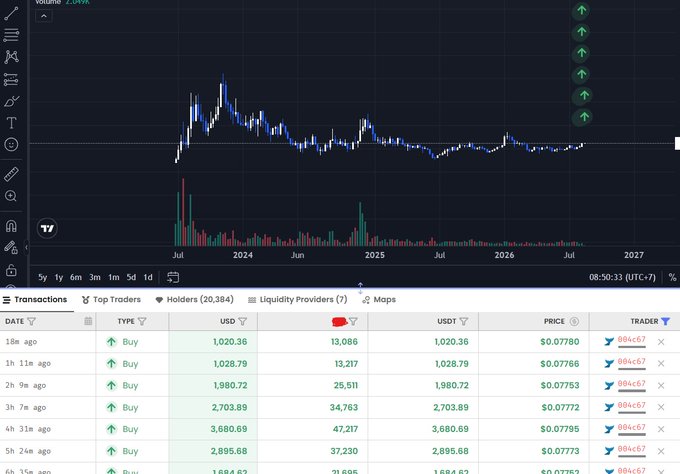The height and width of the screenshot is (474, 680).
Task: Remove trader filter on 1h 11m ago row
Action: (x=661, y=363)
